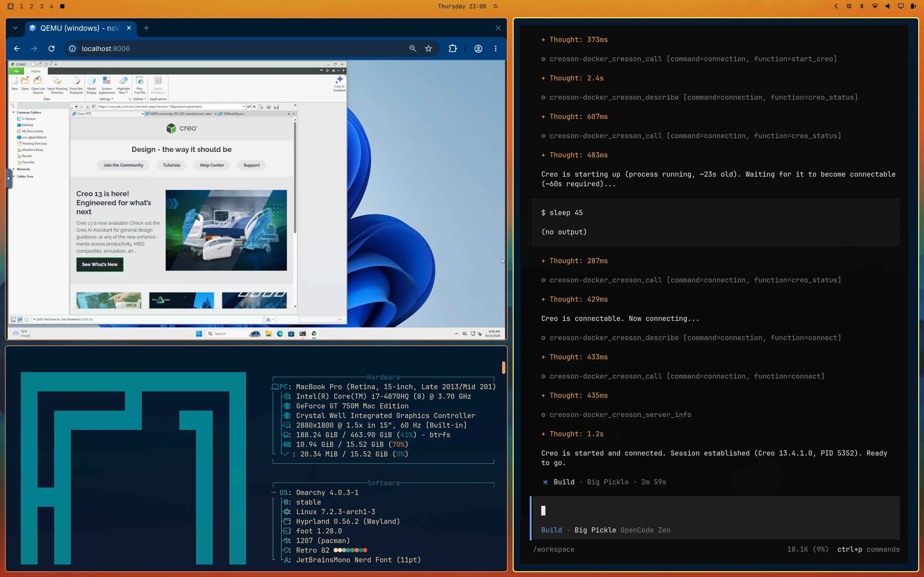The width and height of the screenshot is (924, 577).
Task: Open Model Display settings
Action: (x=91, y=85)
